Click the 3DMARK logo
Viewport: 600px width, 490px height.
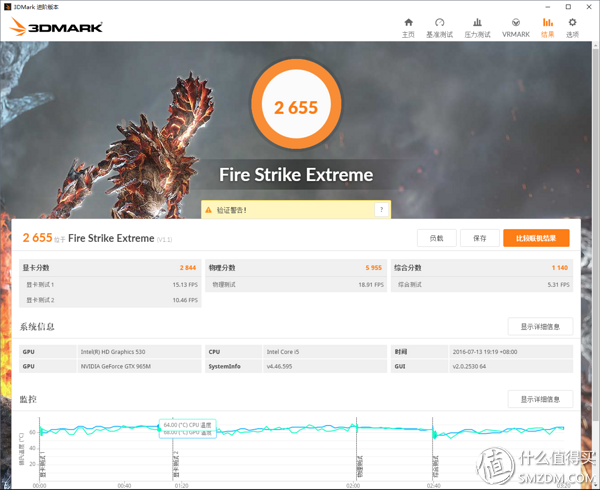(x=56, y=27)
